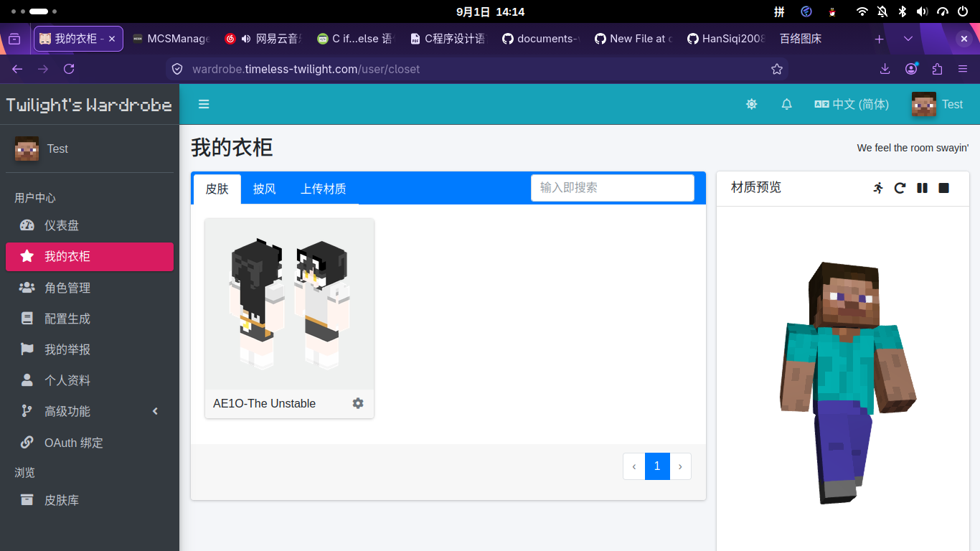This screenshot has height=551, width=980.
Task: Click the Twilight's Wardrobe logo link
Action: pos(90,105)
